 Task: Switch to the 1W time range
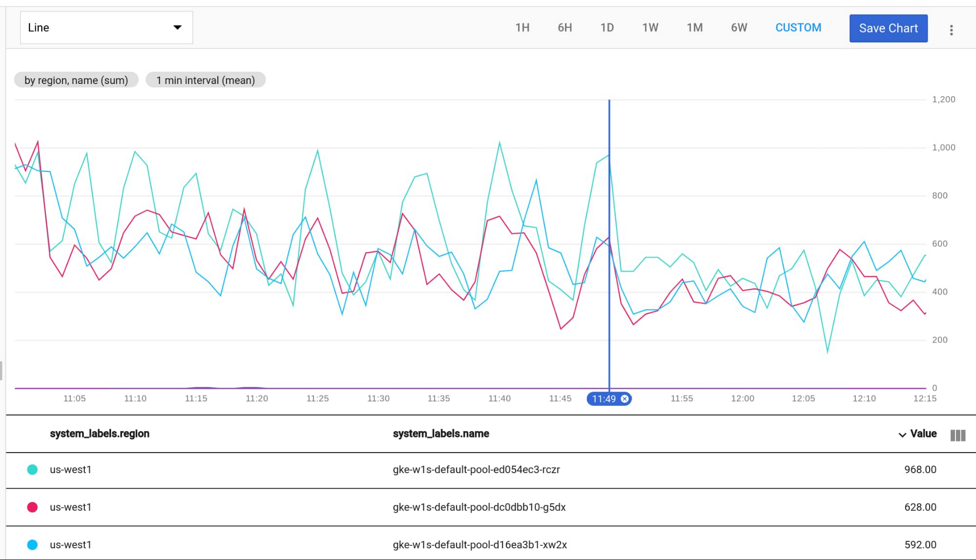pyautogui.click(x=650, y=28)
